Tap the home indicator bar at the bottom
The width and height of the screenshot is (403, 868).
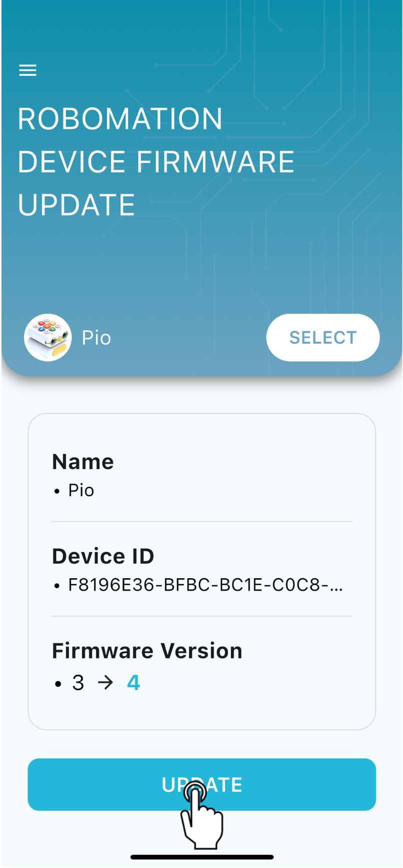pos(202,857)
